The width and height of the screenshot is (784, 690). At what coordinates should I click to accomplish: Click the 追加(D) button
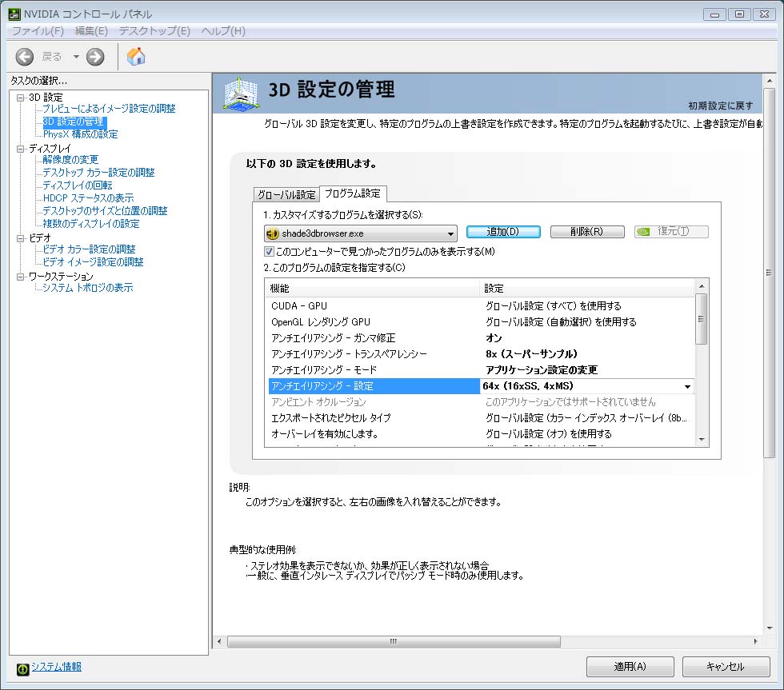(503, 232)
